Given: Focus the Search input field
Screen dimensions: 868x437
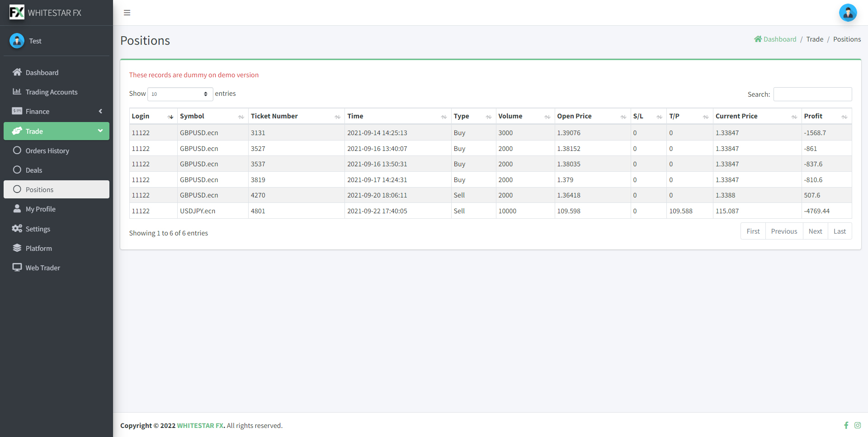Looking at the screenshot, I should click(812, 94).
